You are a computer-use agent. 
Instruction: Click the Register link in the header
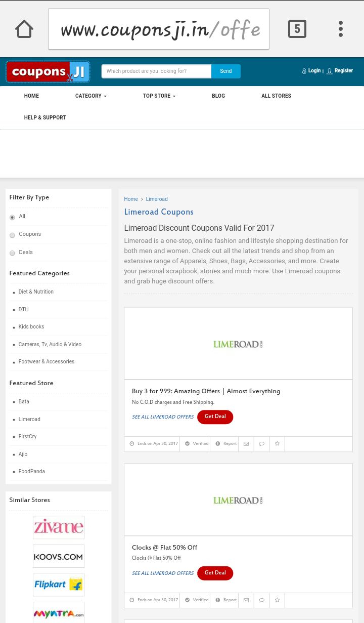(343, 71)
